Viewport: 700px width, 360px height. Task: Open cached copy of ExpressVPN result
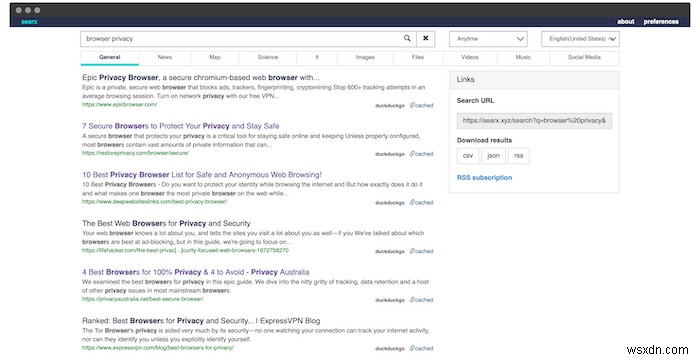tap(421, 348)
